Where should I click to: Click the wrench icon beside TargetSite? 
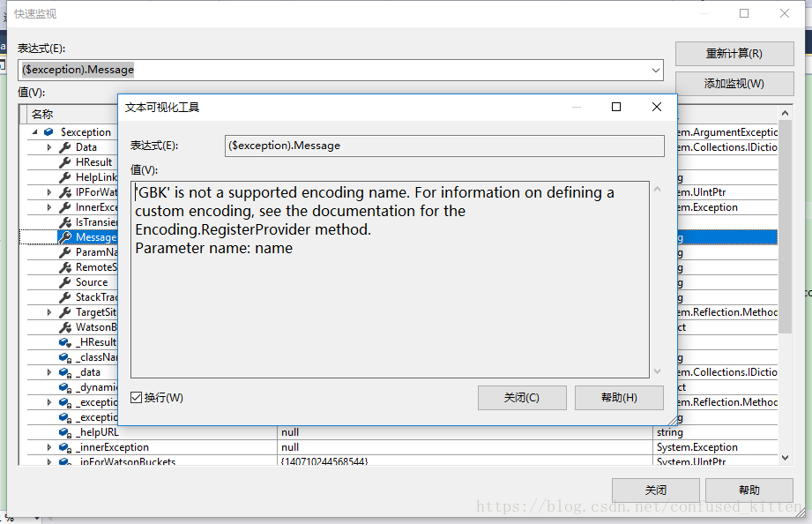pos(64,312)
